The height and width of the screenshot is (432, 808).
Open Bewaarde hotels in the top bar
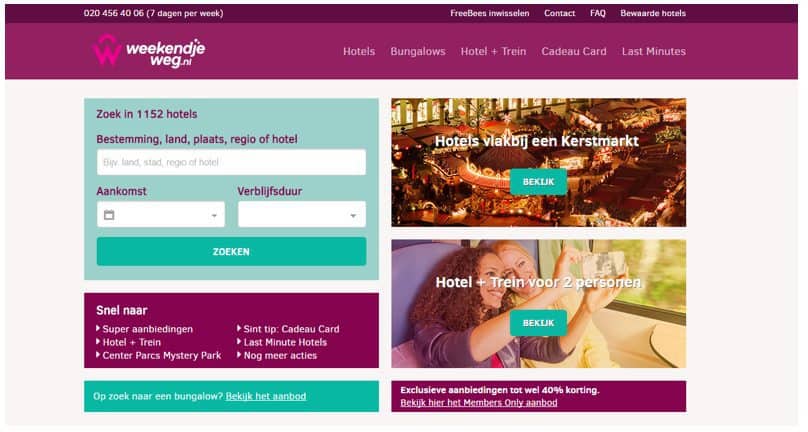[653, 13]
